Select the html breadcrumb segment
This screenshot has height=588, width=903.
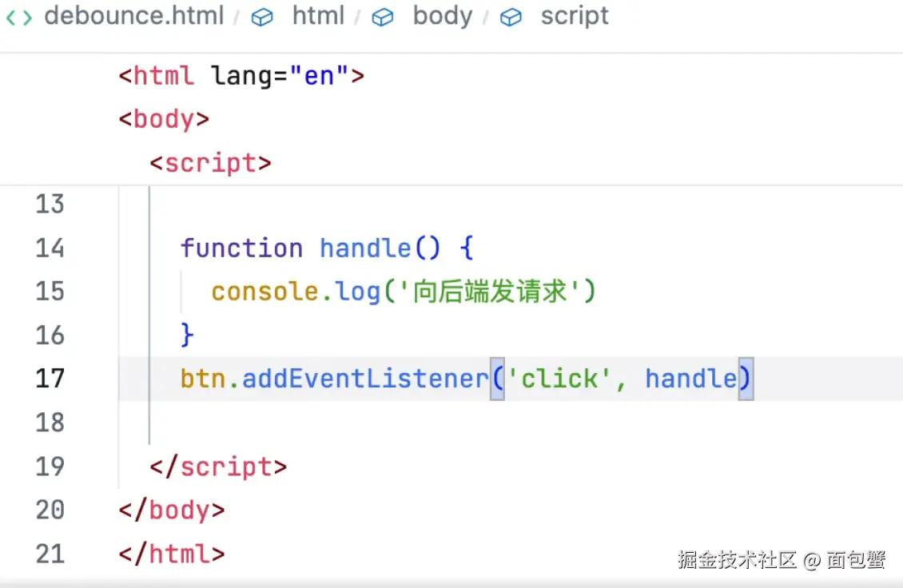click(318, 16)
